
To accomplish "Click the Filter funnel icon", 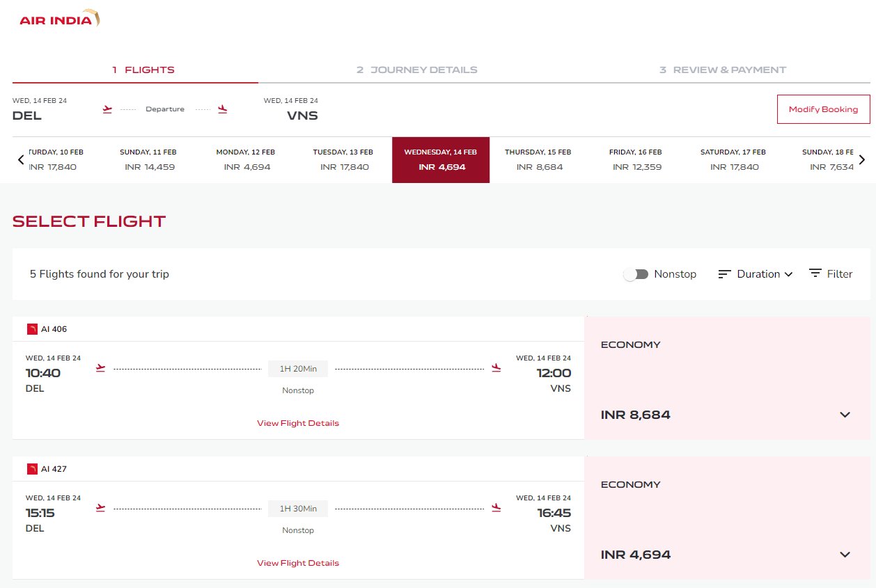I will [x=815, y=273].
